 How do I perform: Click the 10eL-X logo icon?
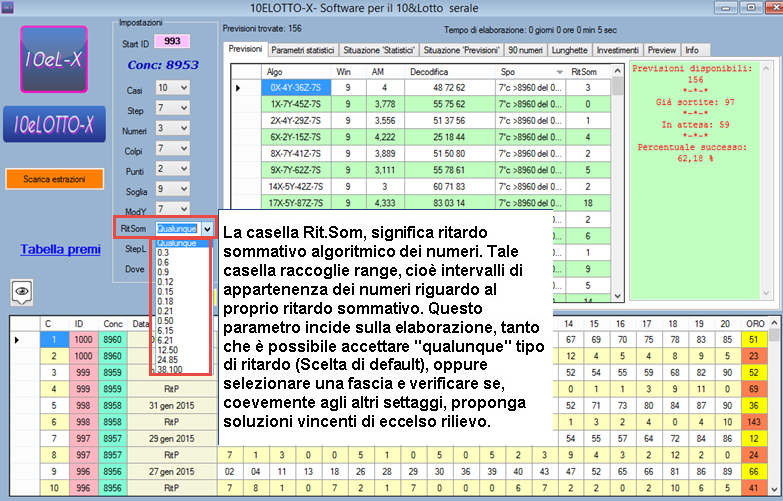(54, 59)
